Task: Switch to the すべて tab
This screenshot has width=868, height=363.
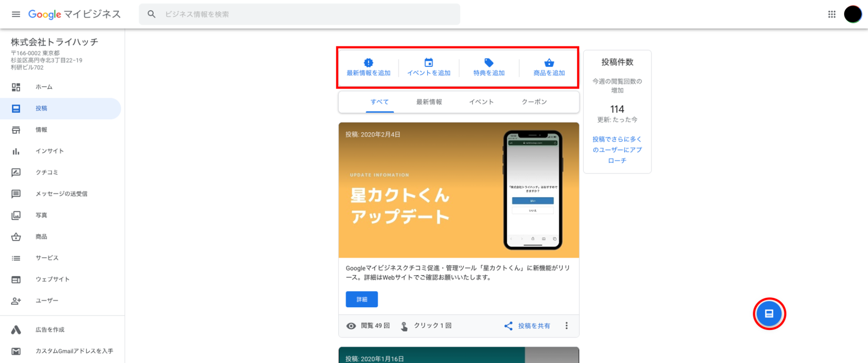Action: click(380, 102)
